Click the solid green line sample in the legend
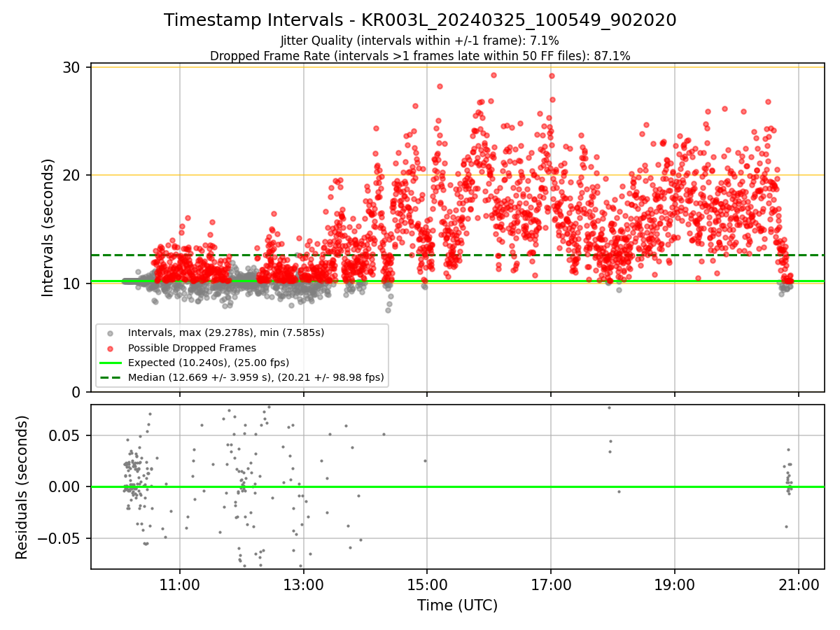 111,363
